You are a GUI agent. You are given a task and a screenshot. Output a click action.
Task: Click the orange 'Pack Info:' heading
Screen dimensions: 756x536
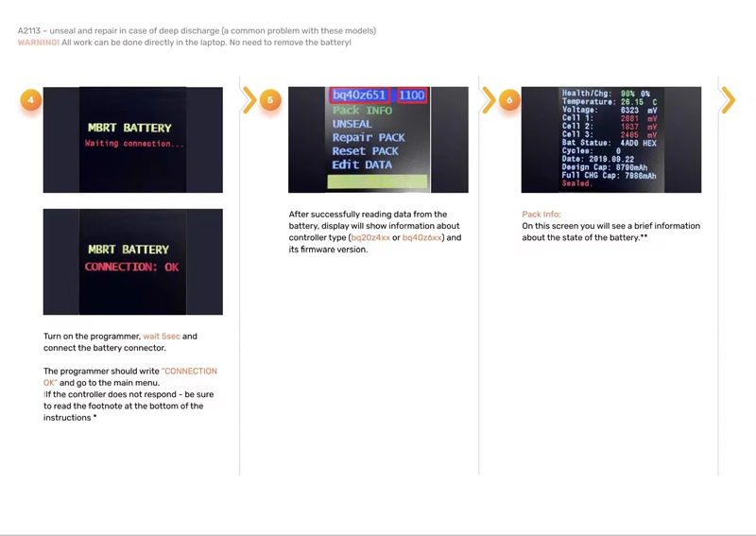tap(541, 215)
